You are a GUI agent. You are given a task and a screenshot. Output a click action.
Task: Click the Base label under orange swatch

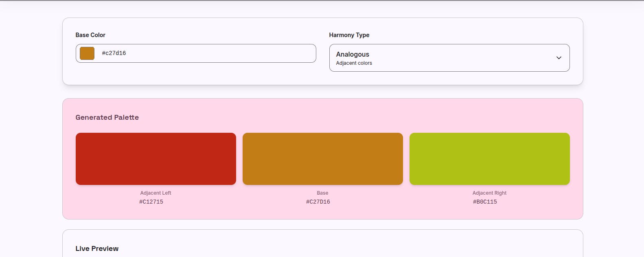pos(322,193)
